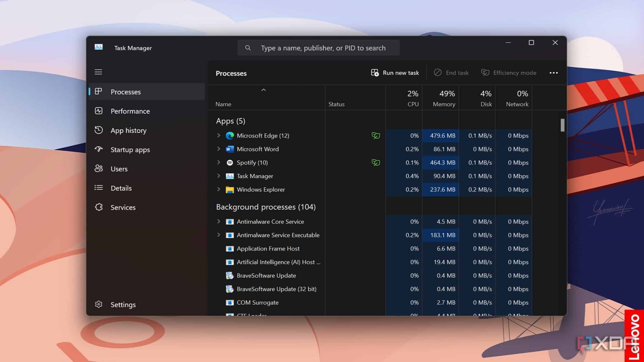Expand the Spotify process group

coord(218,162)
